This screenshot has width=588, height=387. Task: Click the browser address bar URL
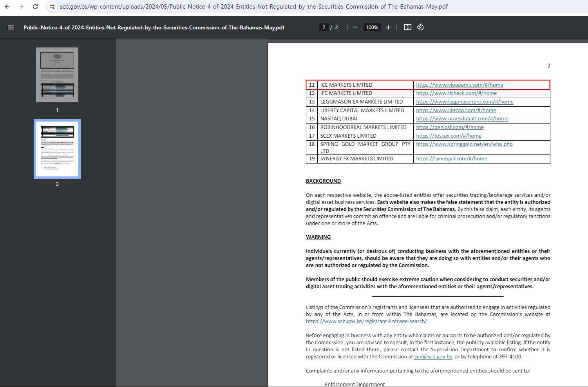point(253,7)
